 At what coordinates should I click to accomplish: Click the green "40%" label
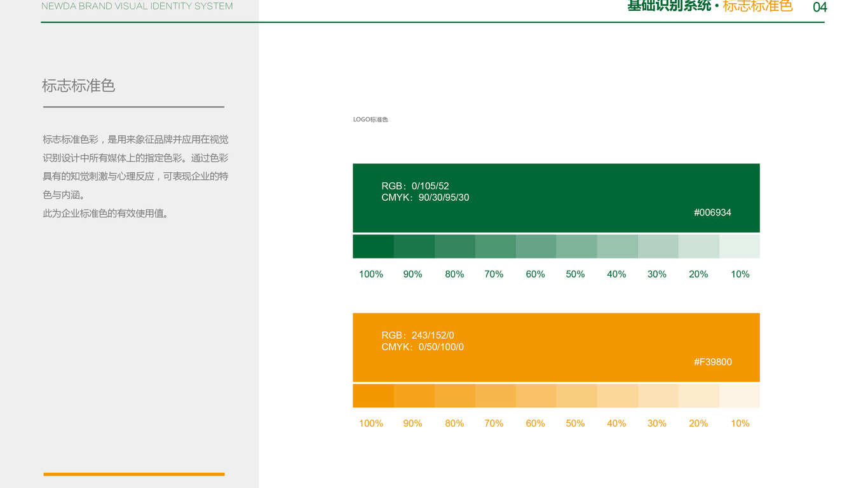pos(616,274)
